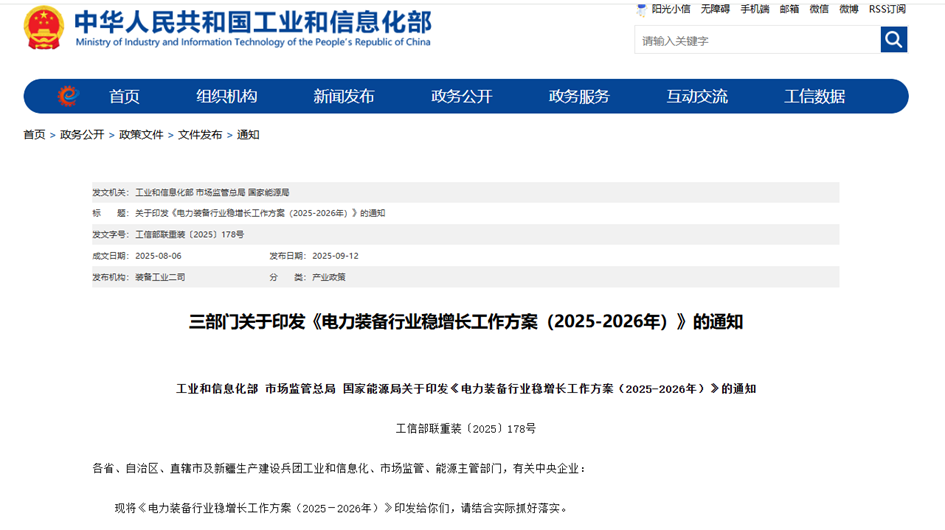This screenshot has height=530, width=945.
Task: Open the 工信数据 navigation item
Action: (x=814, y=96)
